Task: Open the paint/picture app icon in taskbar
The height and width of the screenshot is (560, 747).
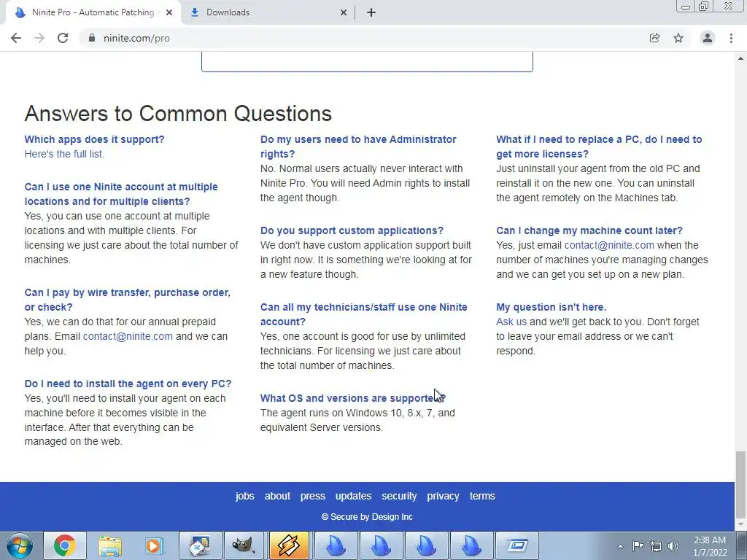Action: point(199,545)
